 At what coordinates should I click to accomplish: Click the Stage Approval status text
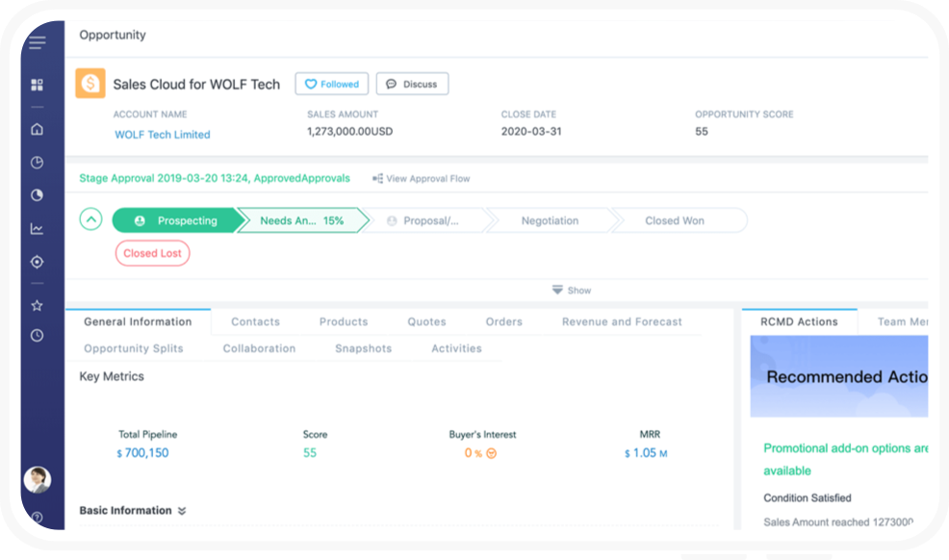tap(215, 178)
